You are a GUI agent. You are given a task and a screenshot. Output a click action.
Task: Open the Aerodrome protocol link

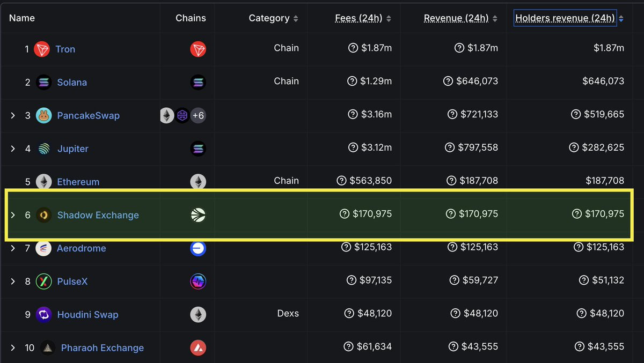point(82,248)
